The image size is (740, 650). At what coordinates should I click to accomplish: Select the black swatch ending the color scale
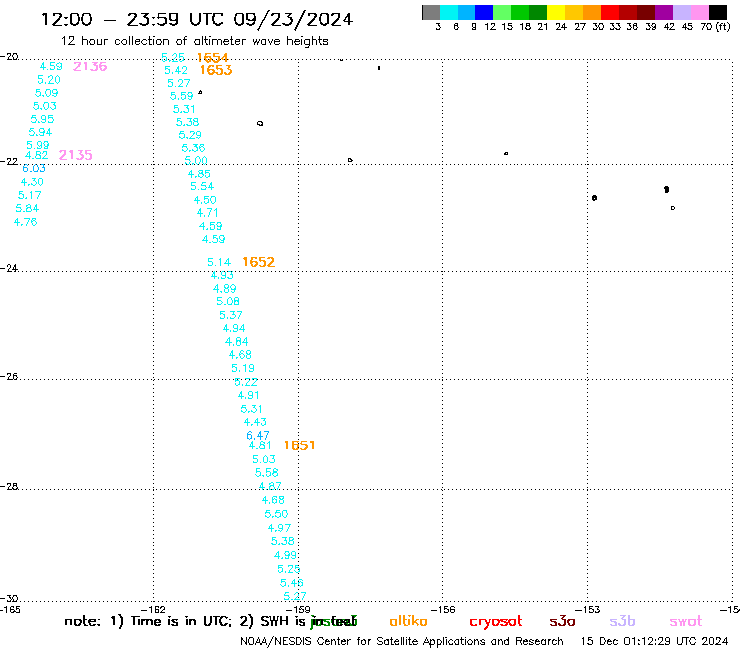[718, 12]
